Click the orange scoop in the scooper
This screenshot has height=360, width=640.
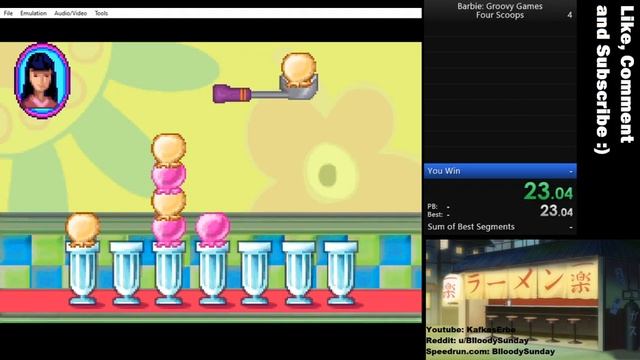coord(299,69)
